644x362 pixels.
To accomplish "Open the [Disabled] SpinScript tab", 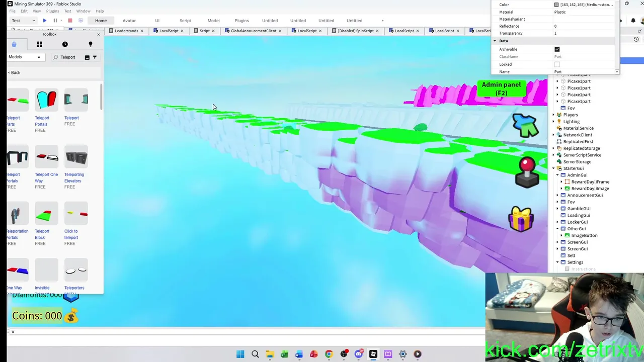I will (x=356, y=31).
